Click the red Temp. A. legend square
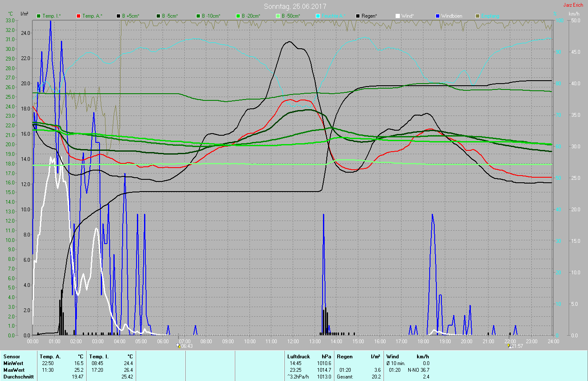 click(x=79, y=16)
